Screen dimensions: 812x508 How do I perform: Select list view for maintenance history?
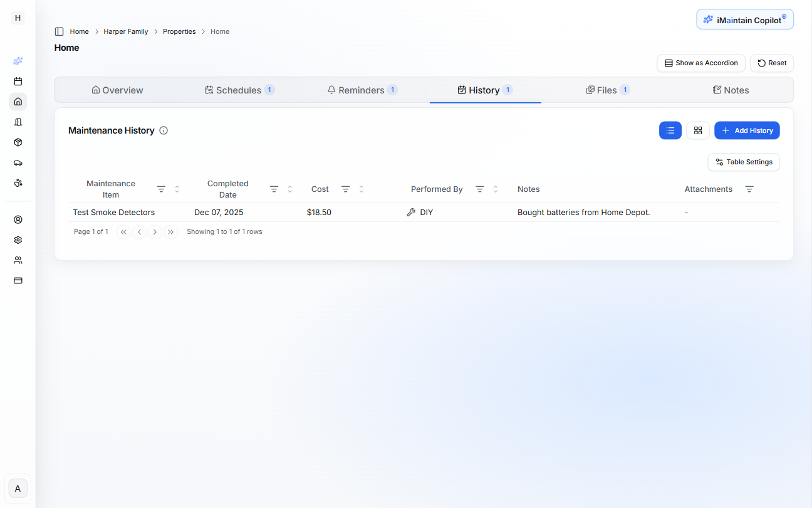coord(670,130)
